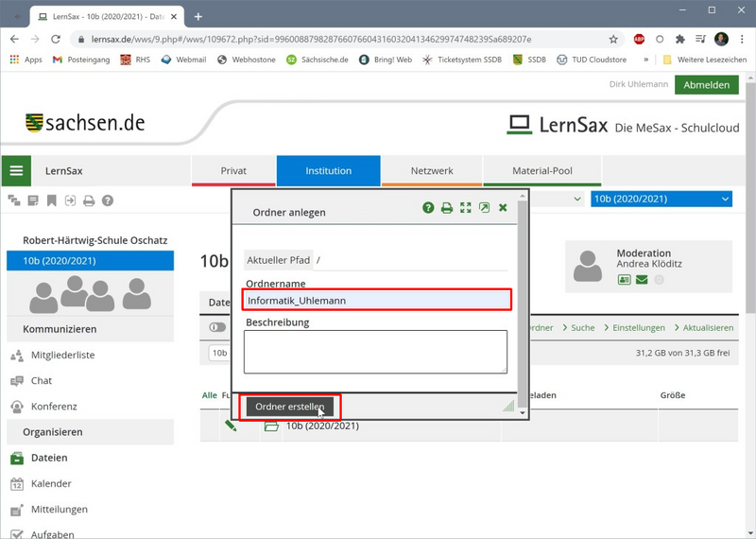Image resolution: width=756 pixels, height=539 pixels.
Task: Expand the dialog to fullscreen
Action: tap(465, 208)
